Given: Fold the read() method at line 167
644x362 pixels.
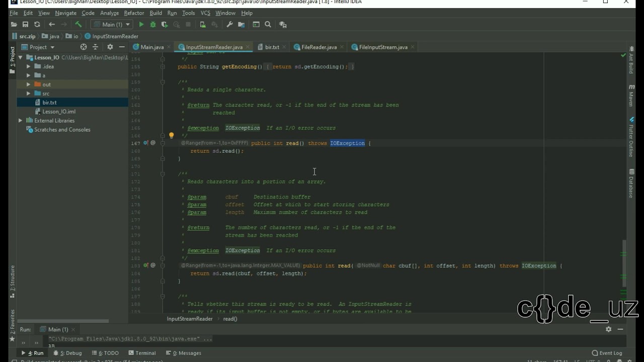Looking at the screenshot, I should click(163, 143).
